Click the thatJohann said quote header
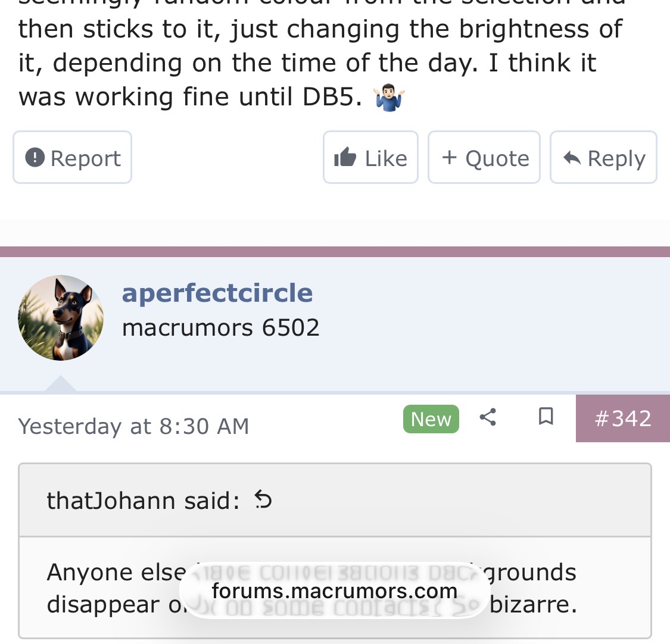670x644 pixels. pos(143,501)
